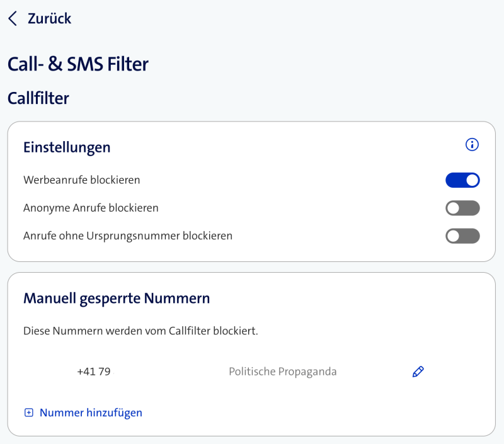This screenshot has height=444, width=504.
Task: Click the Call- & SMS Filter page title
Action: point(78,64)
